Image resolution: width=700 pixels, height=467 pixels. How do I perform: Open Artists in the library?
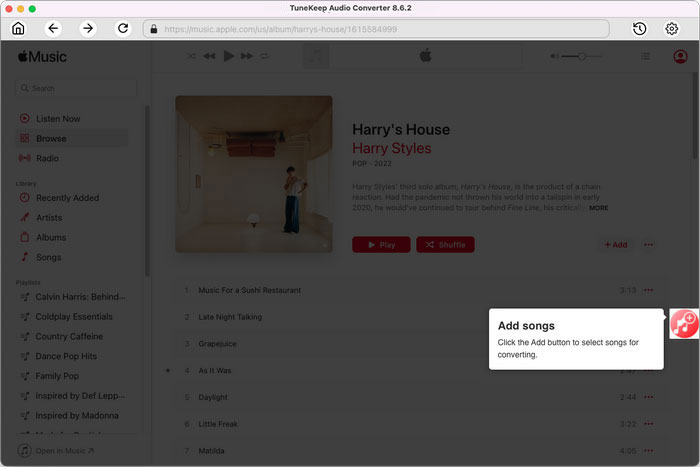[49, 217]
